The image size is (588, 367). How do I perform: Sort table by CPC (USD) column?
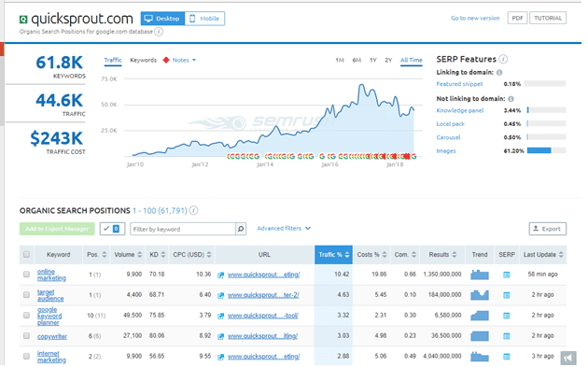click(x=192, y=255)
